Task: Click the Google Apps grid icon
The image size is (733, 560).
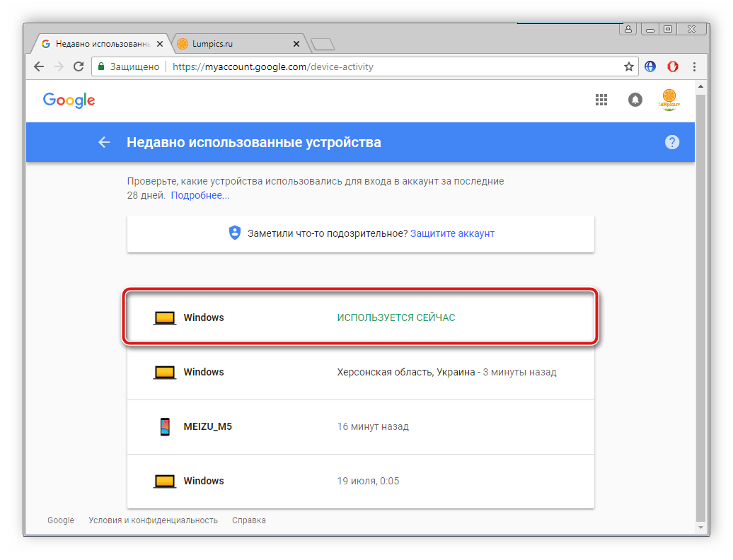Action: tap(601, 100)
